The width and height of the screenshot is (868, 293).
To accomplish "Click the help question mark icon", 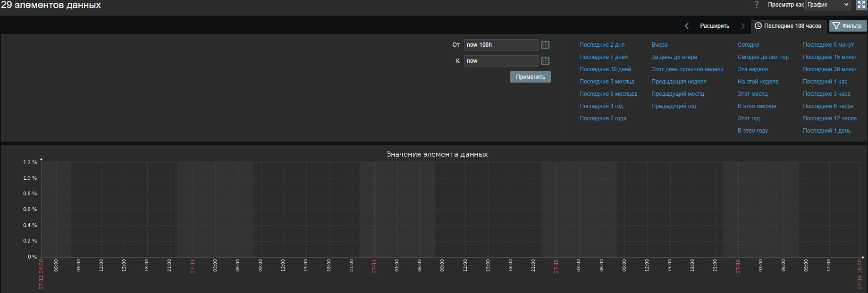I will pyautogui.click(x=757, y=5).
